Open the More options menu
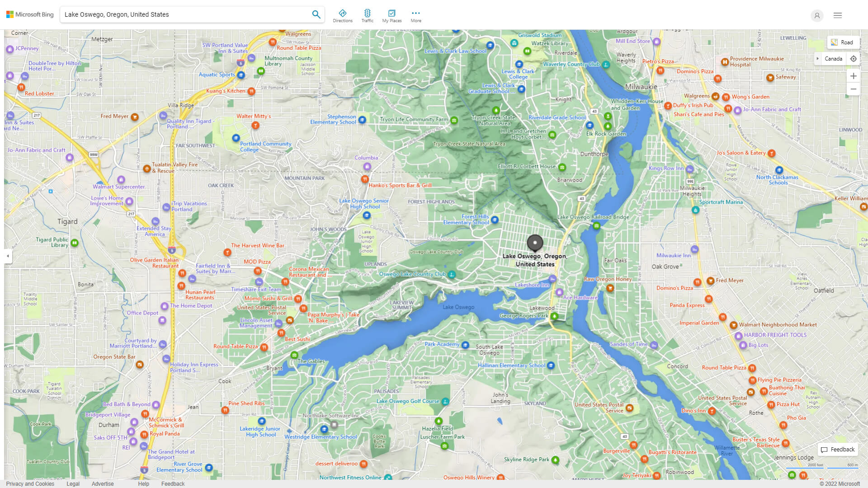Screen dimensions: 868x488 click(415, 16)
